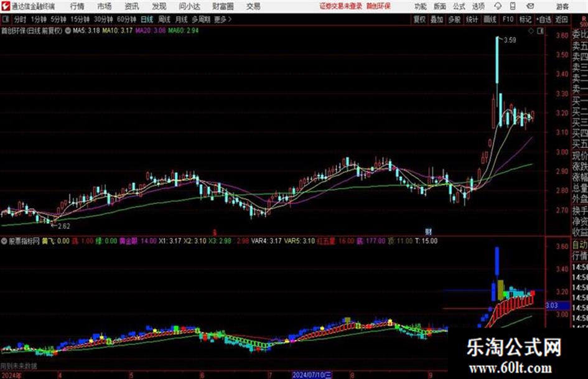Click the 多股 toolbar button

click(454, 19)
